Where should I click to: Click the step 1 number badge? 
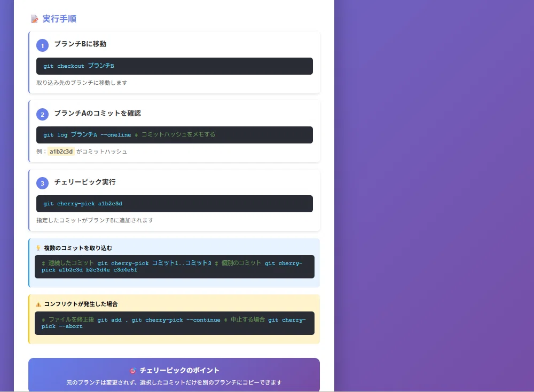coord(43,45)
